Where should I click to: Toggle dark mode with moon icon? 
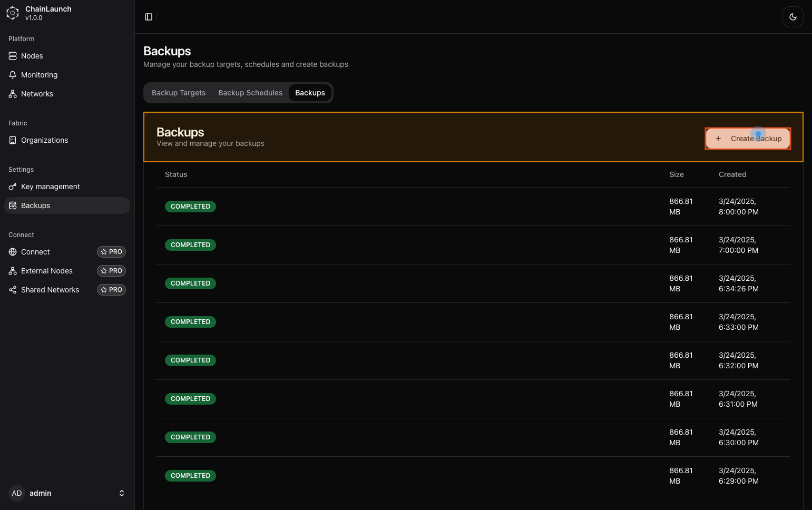793,17
